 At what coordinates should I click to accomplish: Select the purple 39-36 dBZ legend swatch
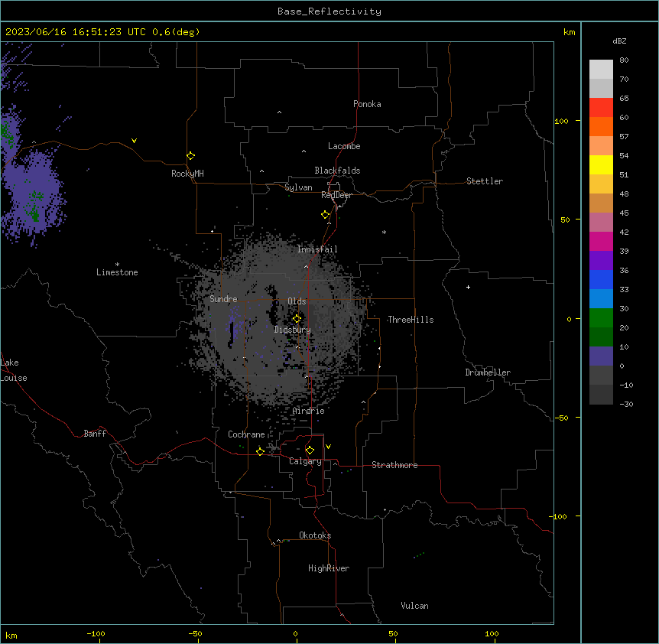(601, 261)
